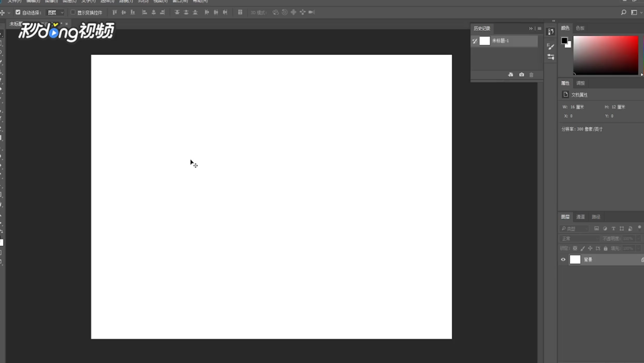Align horizontal centers icon
Viewport: 644px width, 363px height.
coord(153,12)
